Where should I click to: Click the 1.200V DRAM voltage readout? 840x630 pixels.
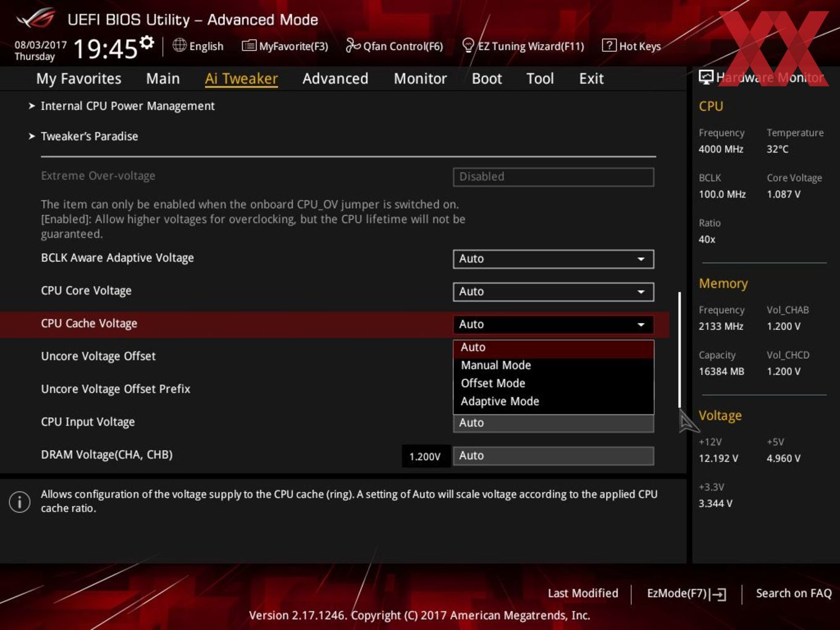click(x=425, y=456)
